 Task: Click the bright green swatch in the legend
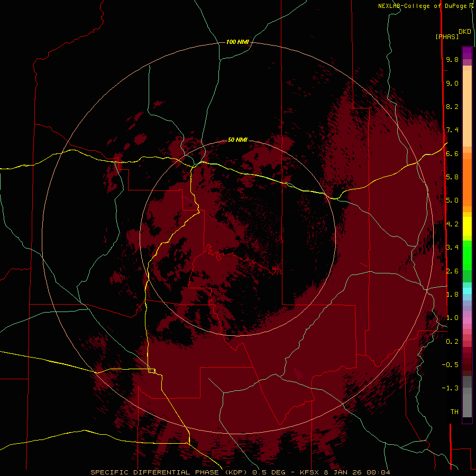pyautogui.click(x=467, y=255)
